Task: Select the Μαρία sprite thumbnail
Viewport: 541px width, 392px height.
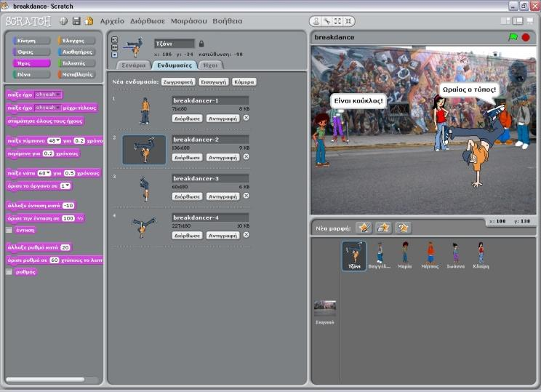Action: click(x=405, y=256)
